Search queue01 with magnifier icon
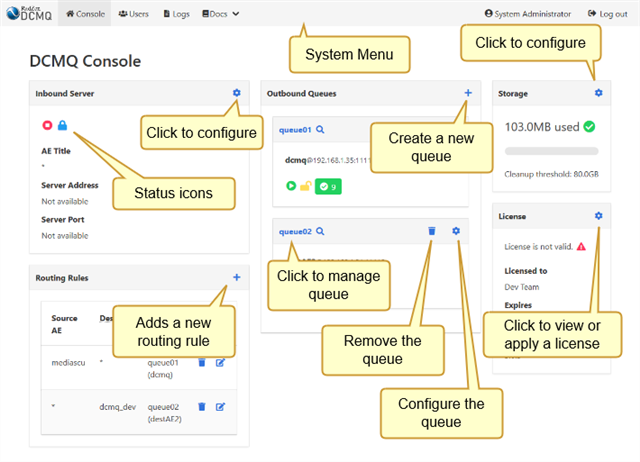This screenshot has height=462, width=640. (320, 129)
